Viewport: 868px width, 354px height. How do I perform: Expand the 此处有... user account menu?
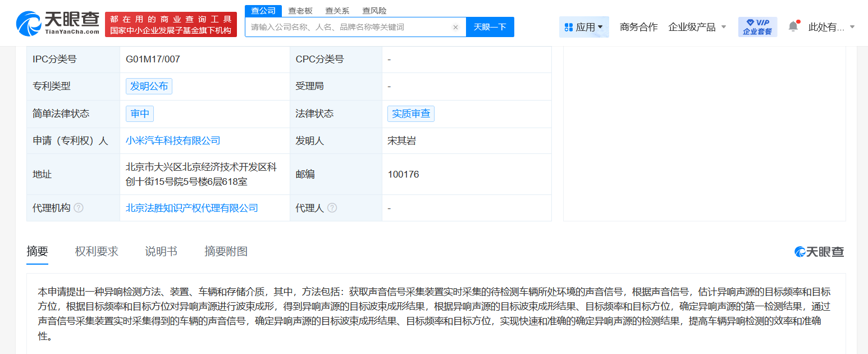[x=832, y=27]
